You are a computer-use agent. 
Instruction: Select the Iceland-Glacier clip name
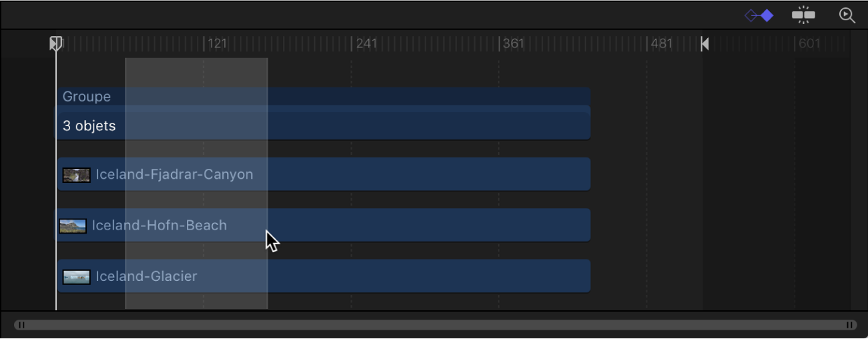click(146, 276)
